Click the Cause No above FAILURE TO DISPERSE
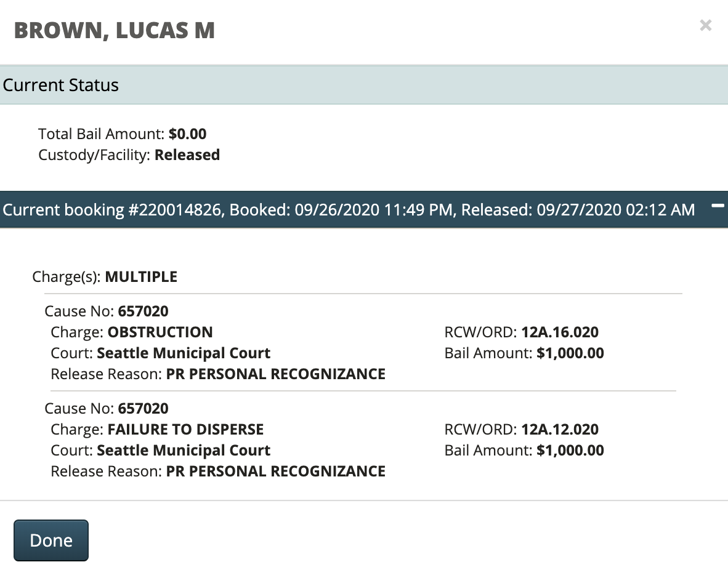This screenshot has height=570, width=728. (x=143, y=408)
